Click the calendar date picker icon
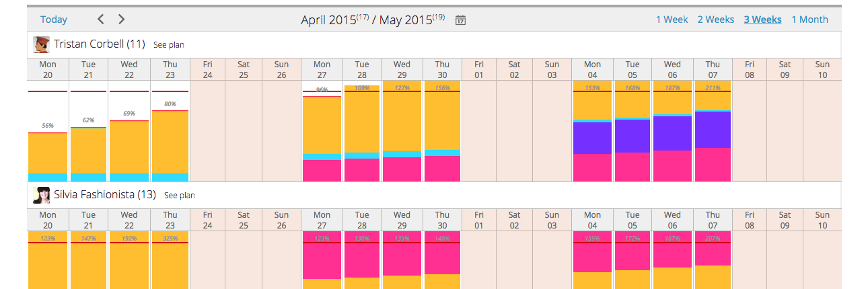This screenshot has height=289, width=868. pos(460,20)
